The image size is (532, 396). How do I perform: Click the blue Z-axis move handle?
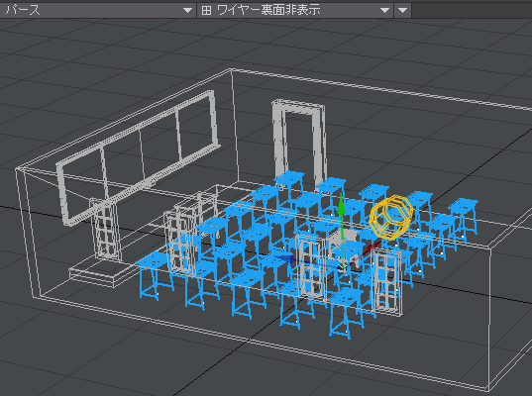tap(286, 259)
